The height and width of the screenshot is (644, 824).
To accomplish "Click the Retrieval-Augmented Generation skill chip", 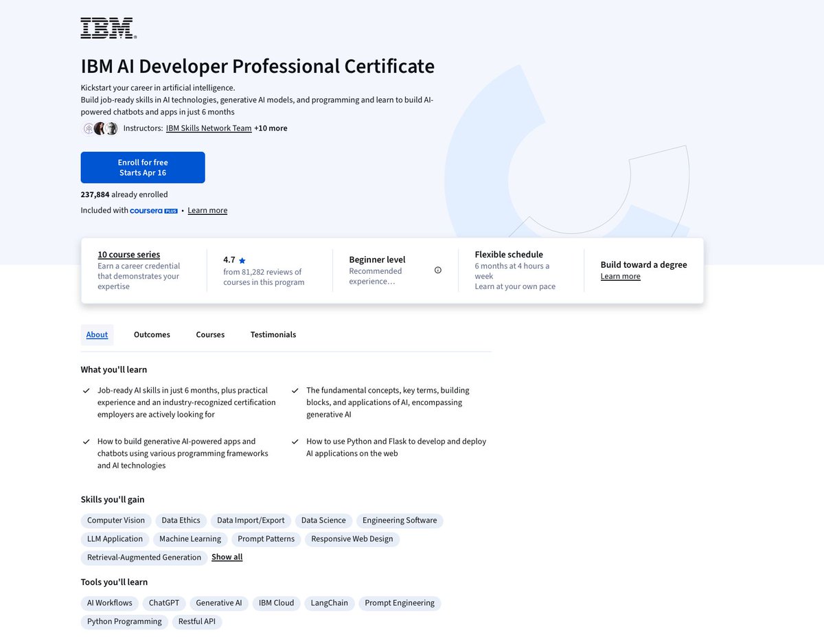I will click(144, 557).
